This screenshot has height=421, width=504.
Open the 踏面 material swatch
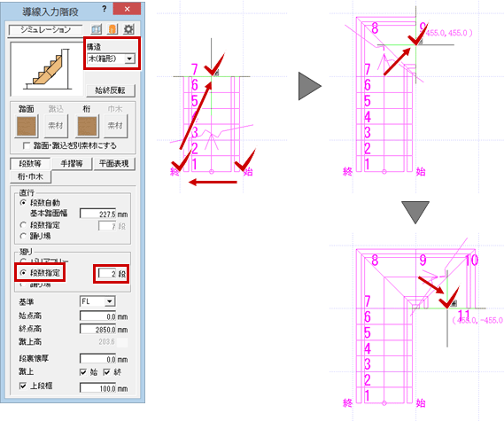pyautogui.click(x=27, y=126)
